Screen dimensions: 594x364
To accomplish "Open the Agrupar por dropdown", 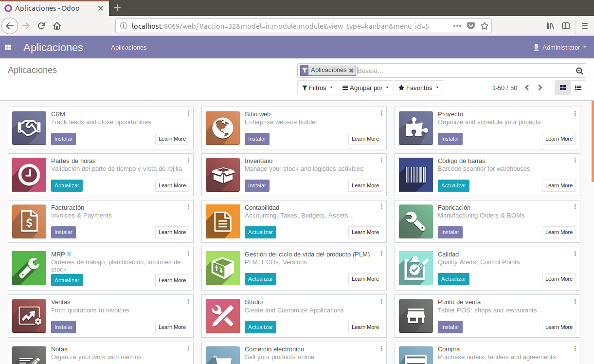I will click(365, 88).
